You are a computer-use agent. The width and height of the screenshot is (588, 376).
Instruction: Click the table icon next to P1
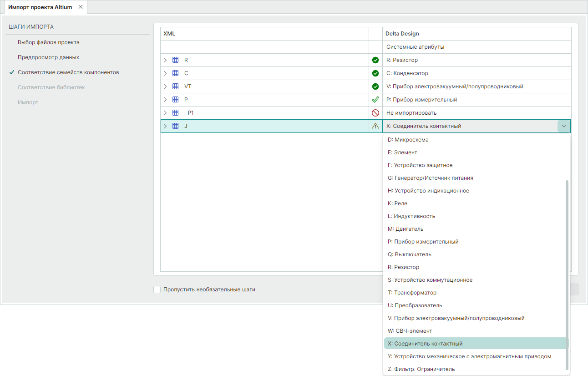click(x=175, y=113)
